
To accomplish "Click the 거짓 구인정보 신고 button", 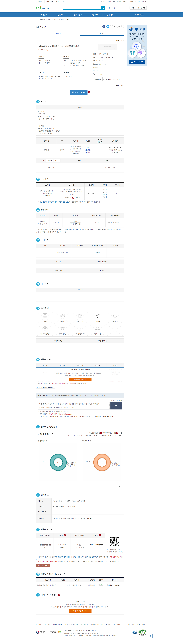I will [43, 566].
